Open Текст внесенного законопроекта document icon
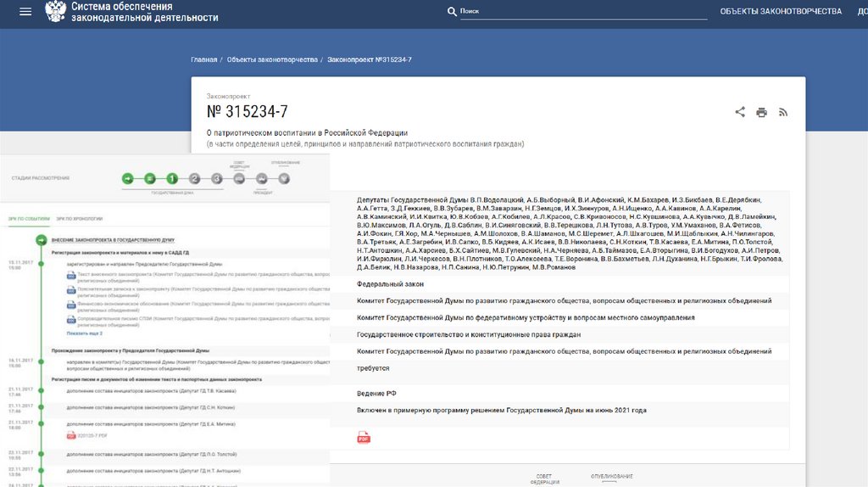Screen dimensions: 868x487 71,276
